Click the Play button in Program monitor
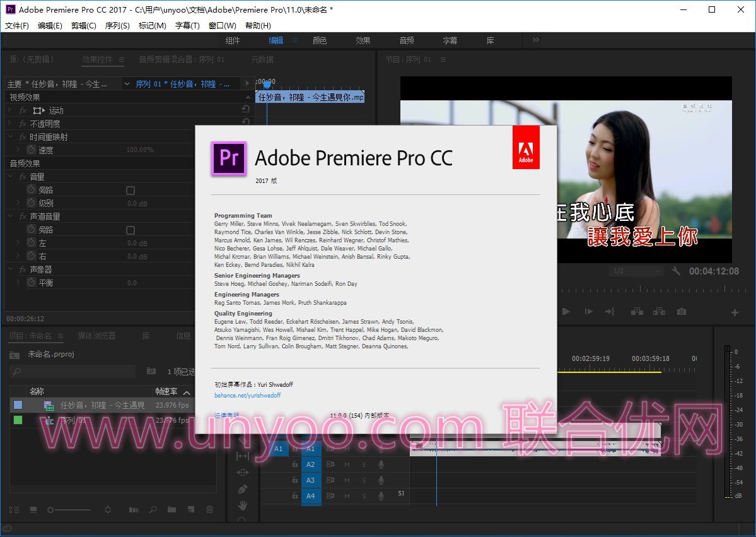This screenshot has height=537, width=756. [x=566, y=312]
